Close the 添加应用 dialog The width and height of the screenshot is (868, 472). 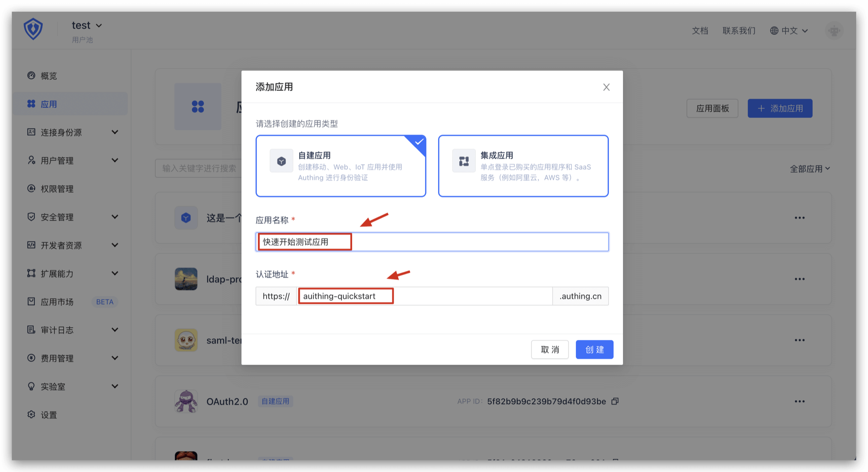(x=606, y=87)
